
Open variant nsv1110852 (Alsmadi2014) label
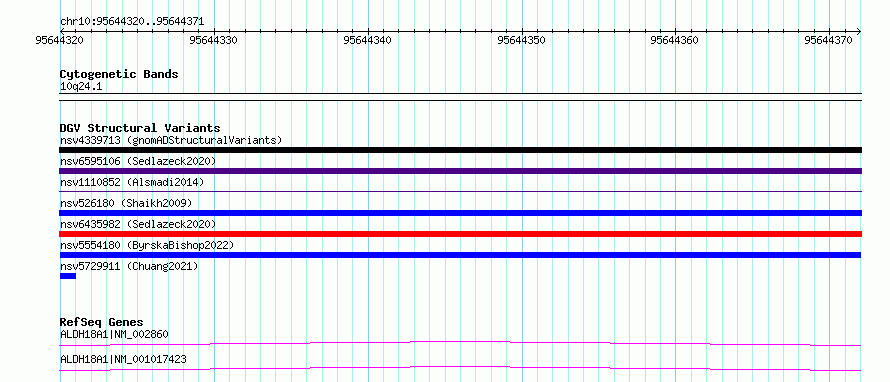132,182
